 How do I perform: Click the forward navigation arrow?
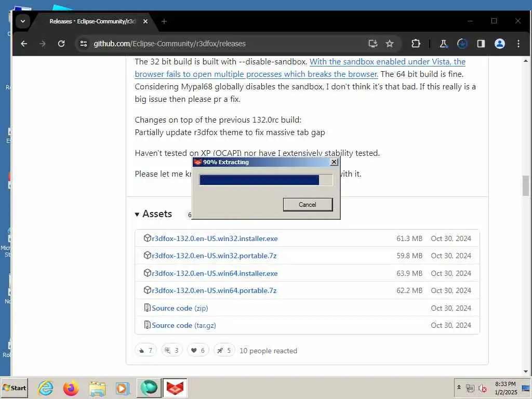pyautogui.click(x=43, y=44)
